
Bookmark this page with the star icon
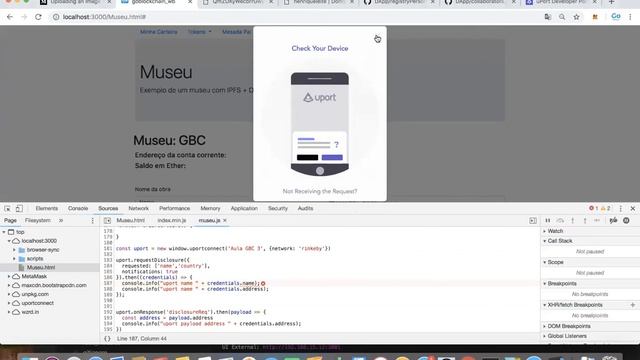(576, 17)
